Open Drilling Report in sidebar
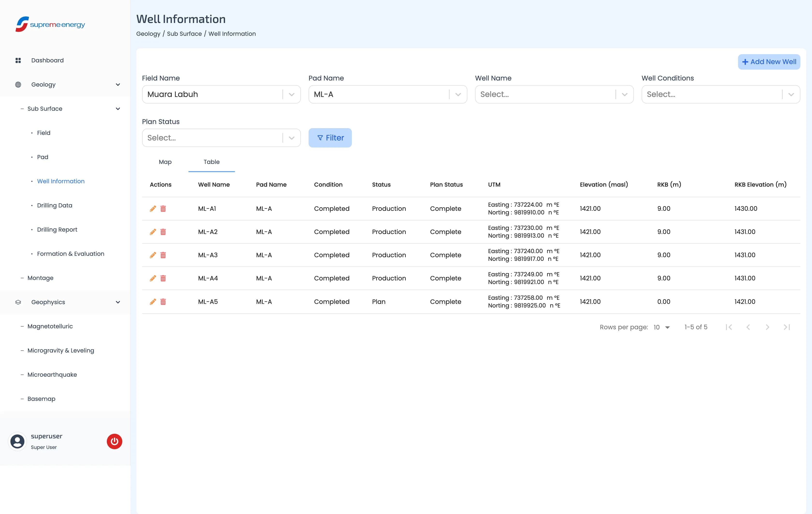The image size is (812, 514). [57, 230]
